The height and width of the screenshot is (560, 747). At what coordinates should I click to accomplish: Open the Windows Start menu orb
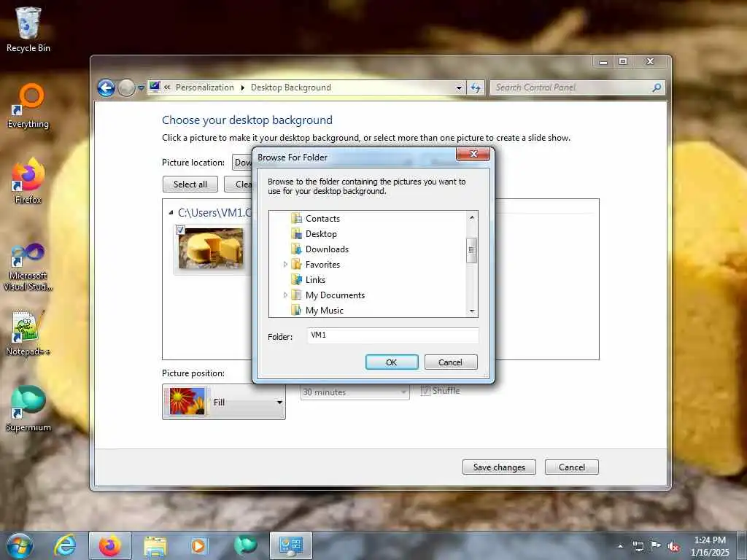coord(20,545)
